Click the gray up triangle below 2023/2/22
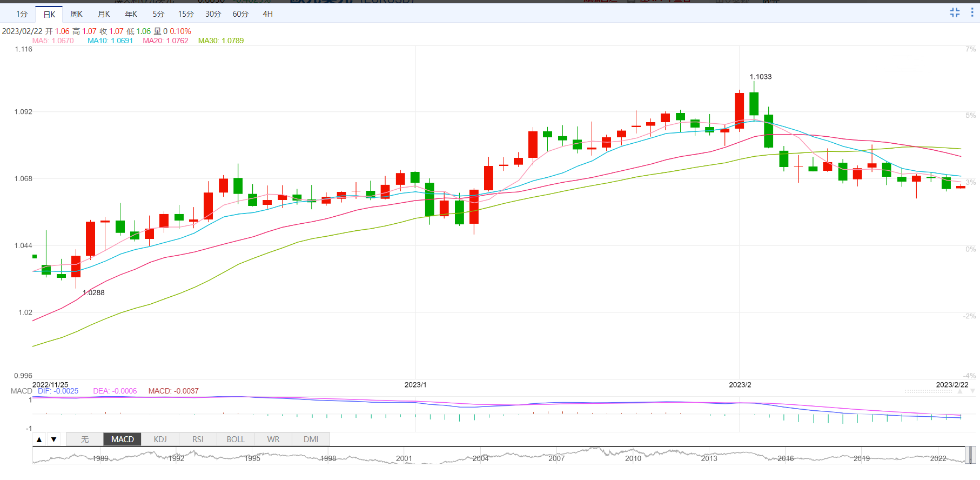980x480 pixels. coord(960,391)
